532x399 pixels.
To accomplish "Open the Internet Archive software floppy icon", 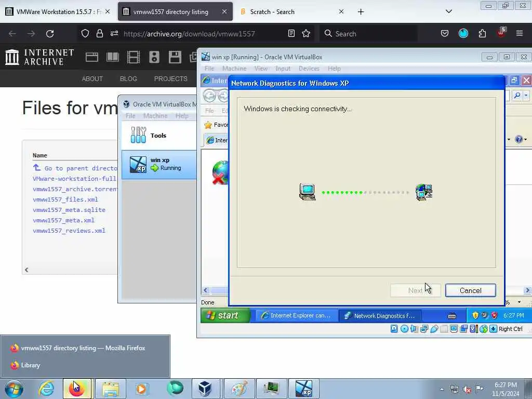I will pos(175,57).
